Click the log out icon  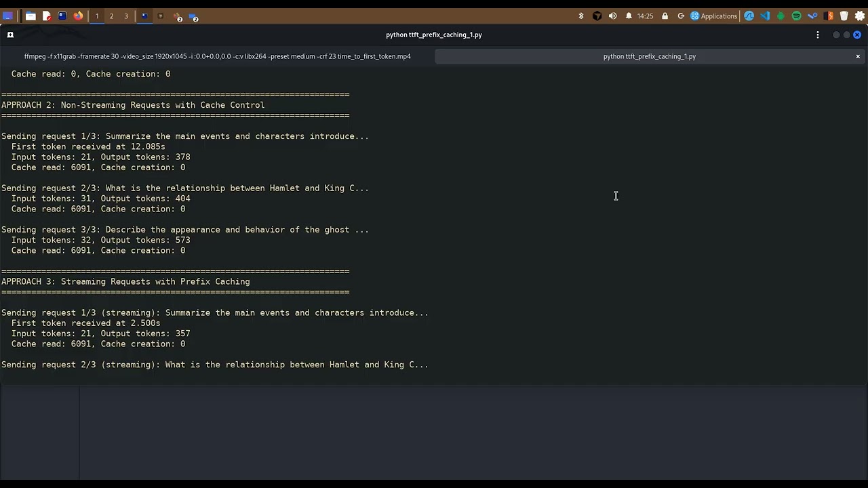point(681,16)
